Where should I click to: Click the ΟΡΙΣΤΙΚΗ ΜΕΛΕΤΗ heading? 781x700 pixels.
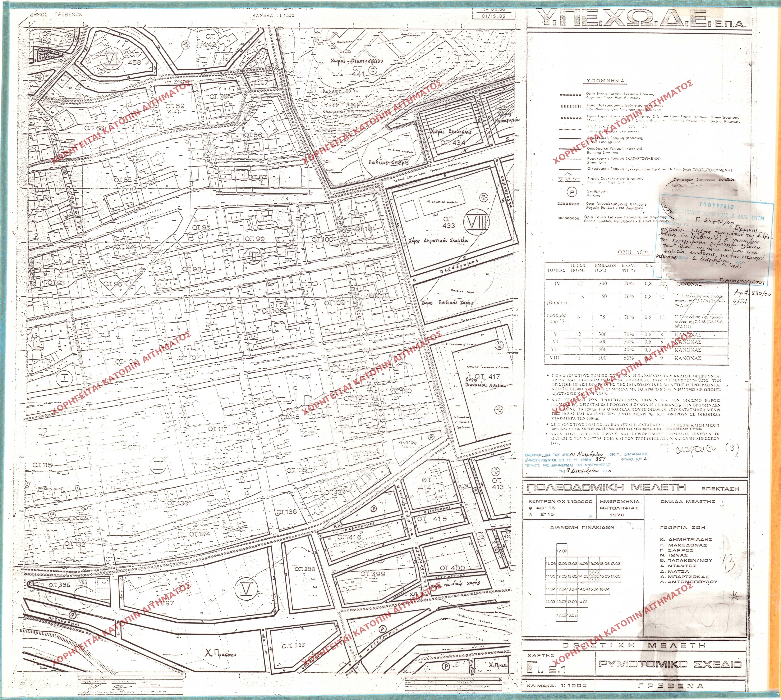coord(634,645)
